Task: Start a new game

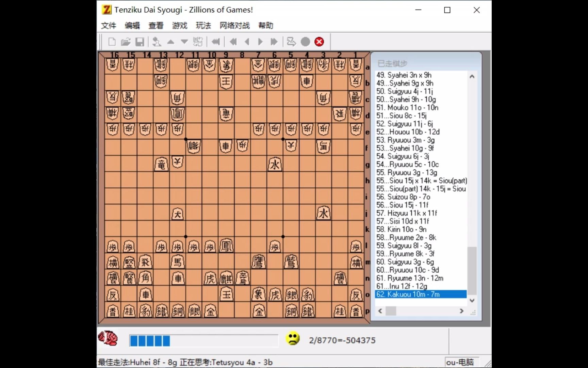Action: (x=112, y=42)
